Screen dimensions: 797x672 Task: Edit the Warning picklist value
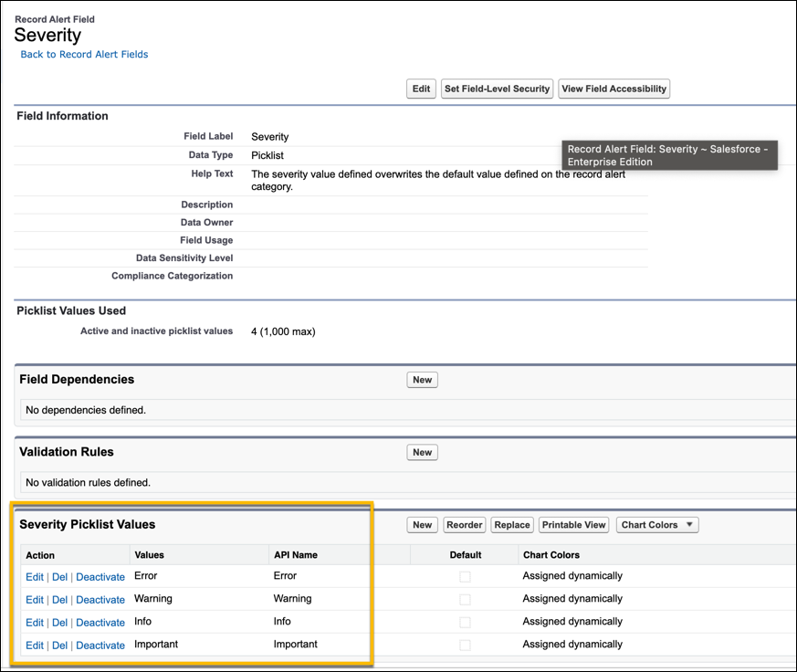click(x=35, y=600)
